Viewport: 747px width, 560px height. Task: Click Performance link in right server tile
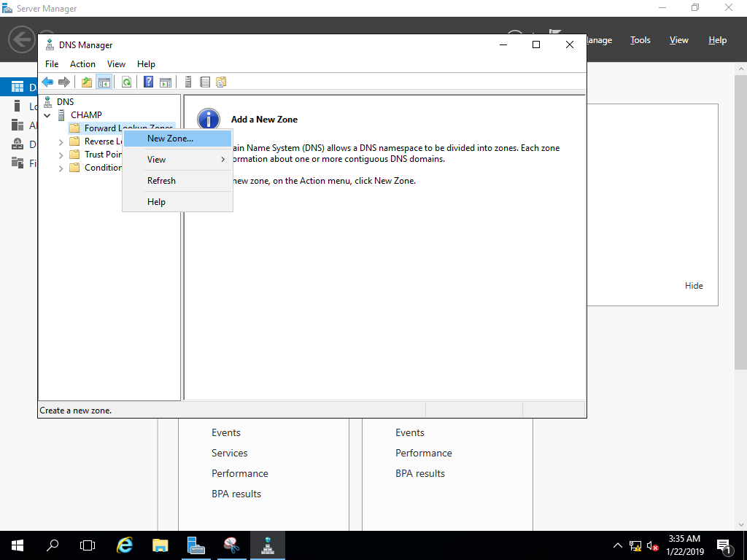tap(424, 453)
